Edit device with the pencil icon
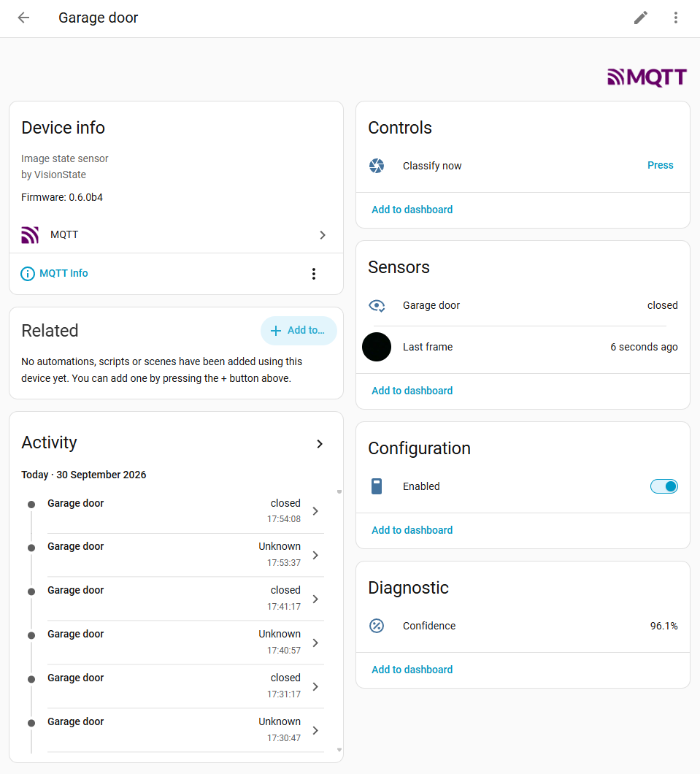Image resolution: width=700 pixels, height=774 pixels. coord(640,18)
